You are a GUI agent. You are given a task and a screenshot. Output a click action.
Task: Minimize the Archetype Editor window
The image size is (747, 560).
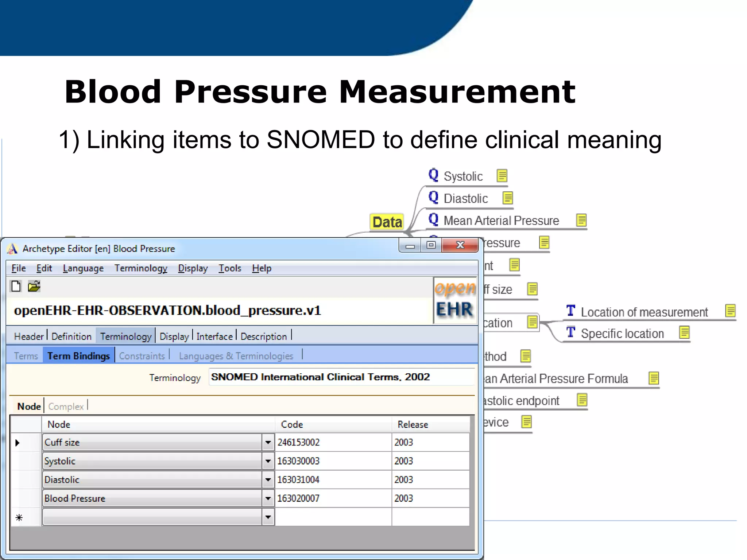coord(410,245)
